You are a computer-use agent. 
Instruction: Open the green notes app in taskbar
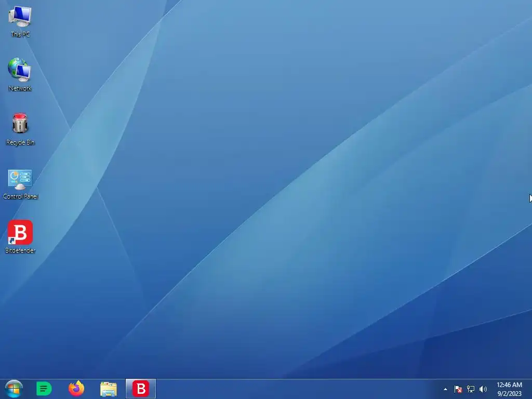point(44,389)
